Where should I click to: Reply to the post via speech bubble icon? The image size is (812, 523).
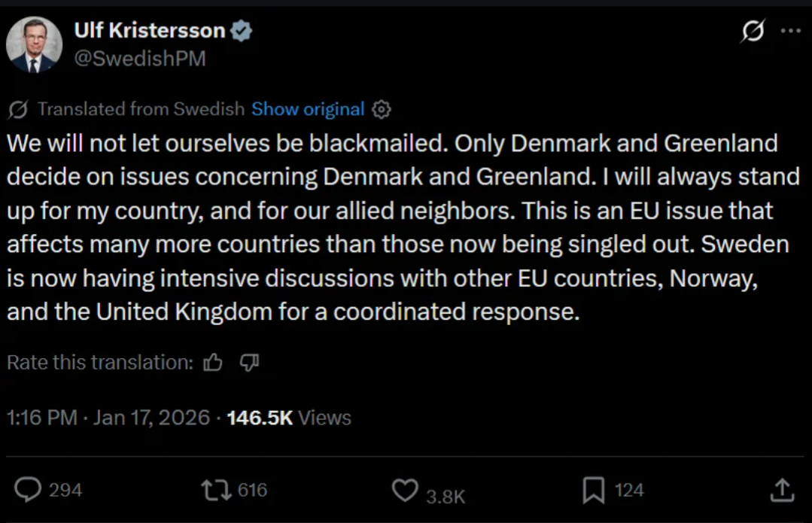coord(29,491)
